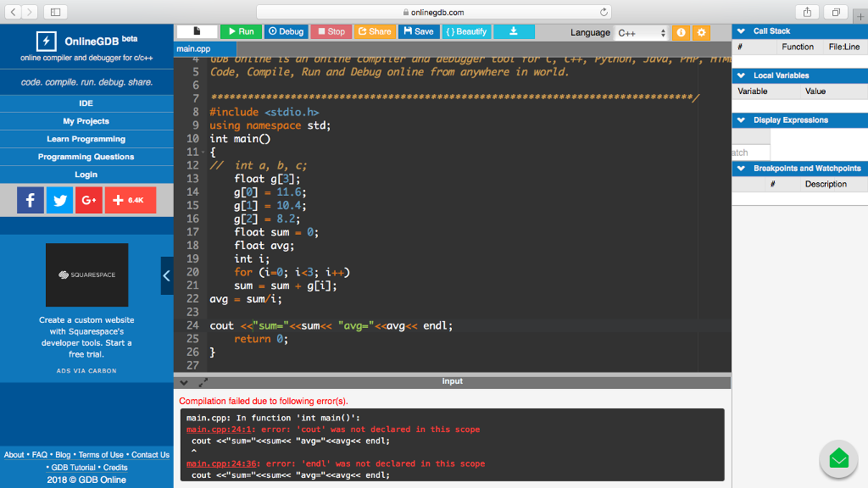Viewport: 868px width, 488px height.
Task: Open the Language C++ dropdown
Action: pos(642,33)
